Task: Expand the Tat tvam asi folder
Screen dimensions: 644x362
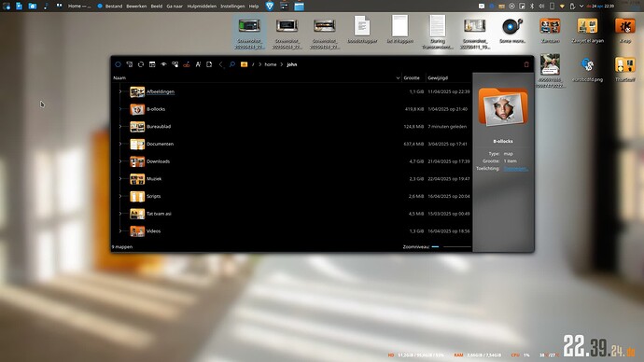Action: pyautogui.click(x=119, y=214)
